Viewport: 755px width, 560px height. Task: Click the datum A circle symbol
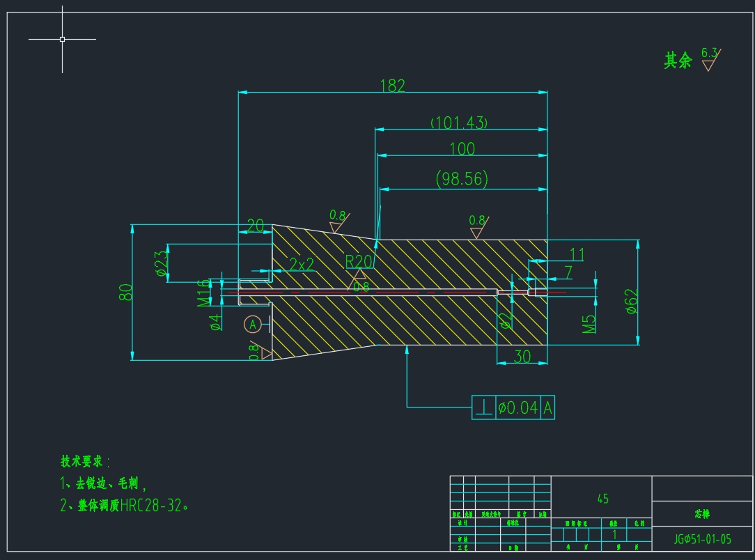click(x=252, y=324)
